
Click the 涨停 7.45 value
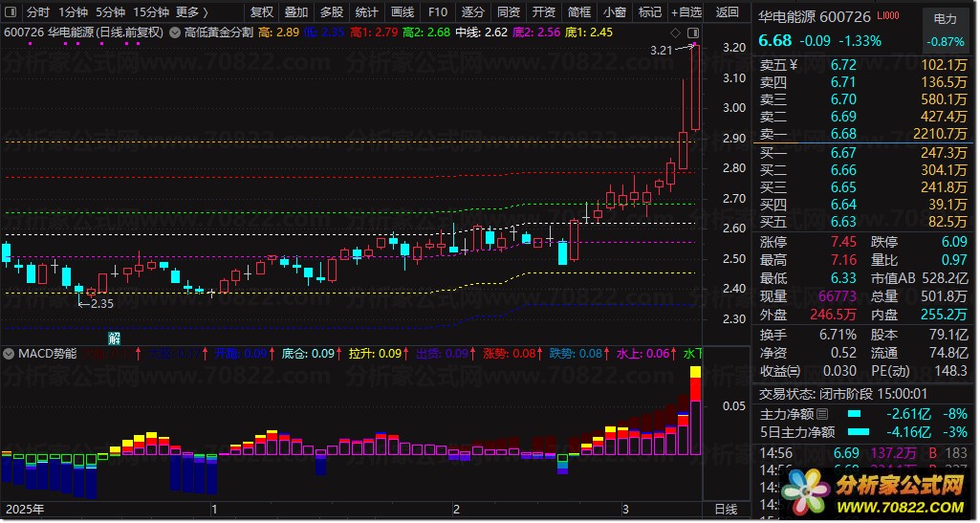843,242
